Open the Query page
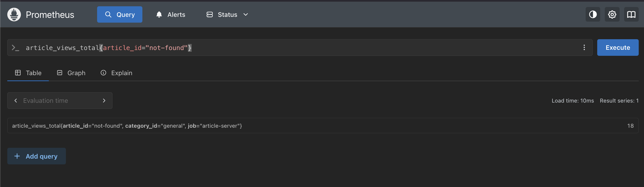The width and height of the screenshot is (644, 187). click(x=120, y=15)
